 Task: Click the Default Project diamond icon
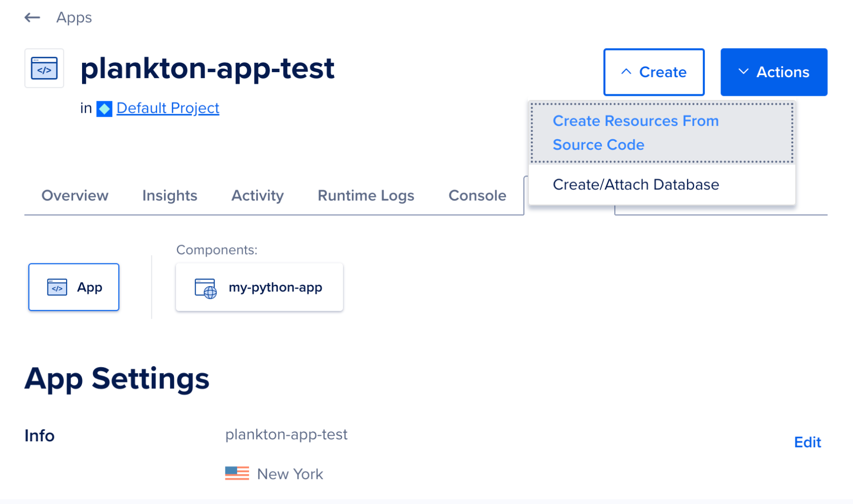tap(104, 108)
